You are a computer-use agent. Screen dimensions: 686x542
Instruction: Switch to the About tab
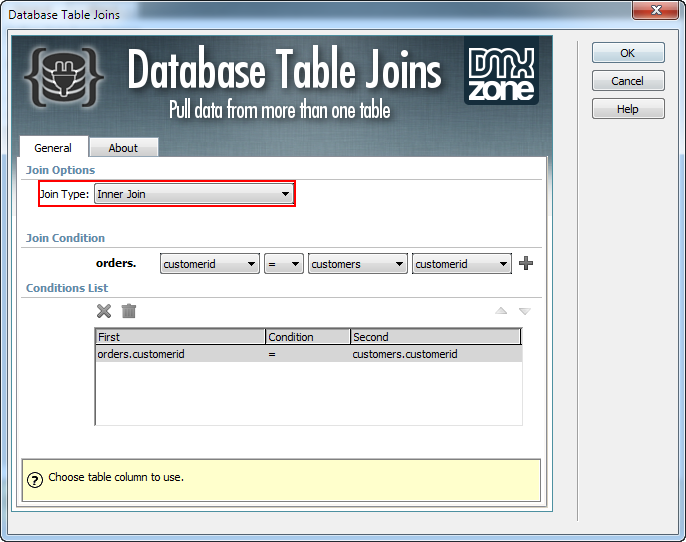coord(123,148)
